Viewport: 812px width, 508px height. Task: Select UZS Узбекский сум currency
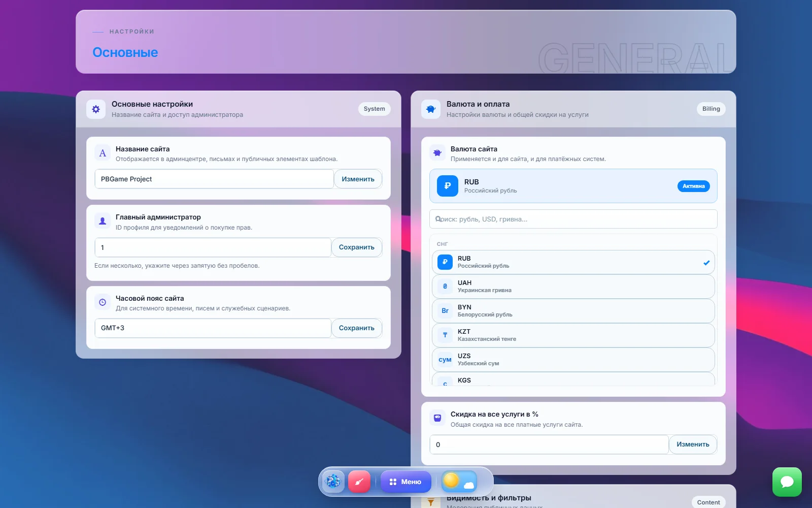[x=573, y=360]
